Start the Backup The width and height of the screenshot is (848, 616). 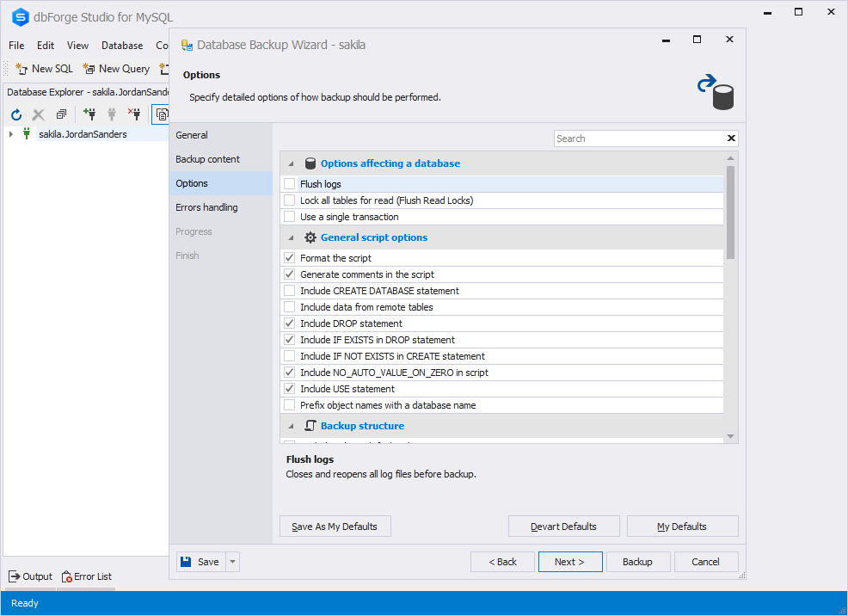pyautogui.click(x=637, y=562)
